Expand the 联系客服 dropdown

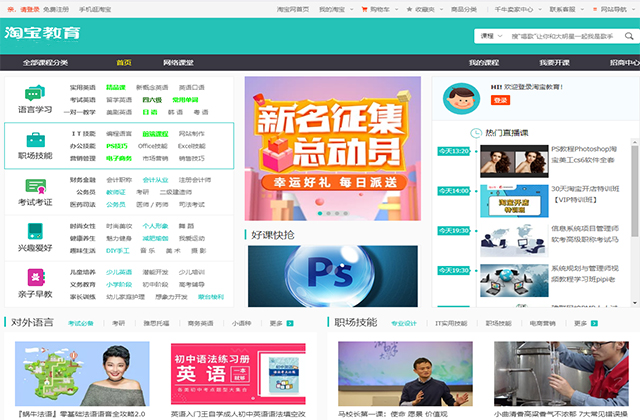[x=582, y=9]
